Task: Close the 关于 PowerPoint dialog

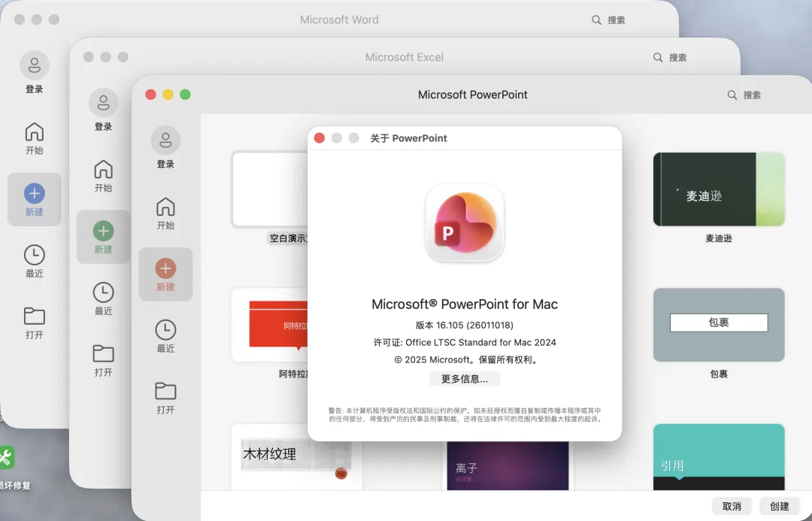Action: [320, 138]
